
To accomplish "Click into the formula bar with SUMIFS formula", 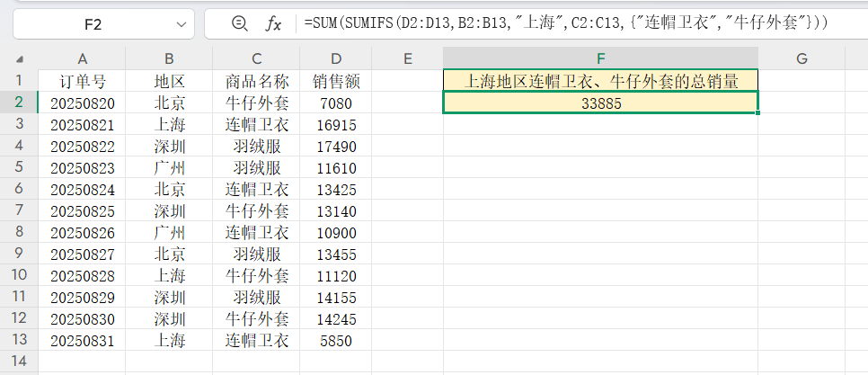I will [x=575, y=23].
